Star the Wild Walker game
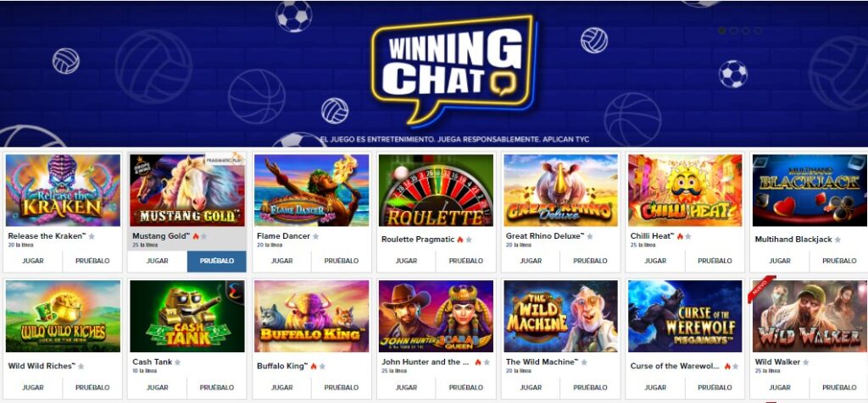Image resolution: width=868 pixels, height=403 pixels. (806, 362)
